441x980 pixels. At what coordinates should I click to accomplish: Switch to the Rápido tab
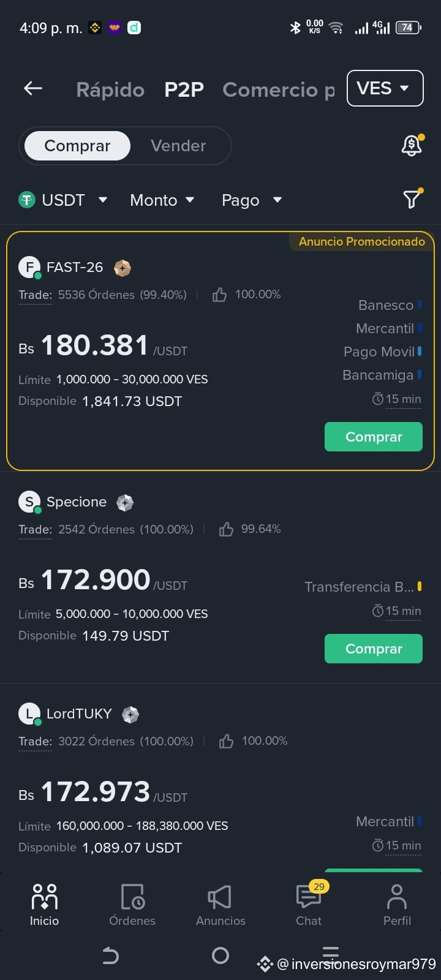(110, 89)
